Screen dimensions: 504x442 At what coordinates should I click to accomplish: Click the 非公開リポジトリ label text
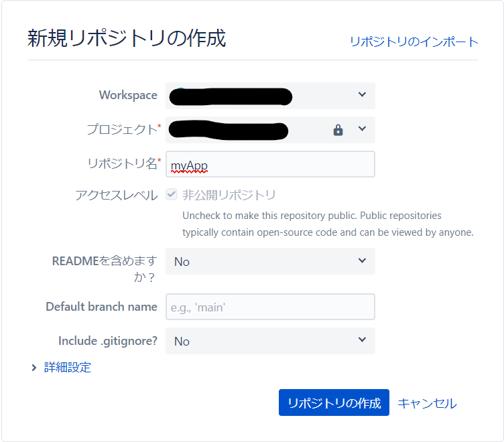click(229, 195)
